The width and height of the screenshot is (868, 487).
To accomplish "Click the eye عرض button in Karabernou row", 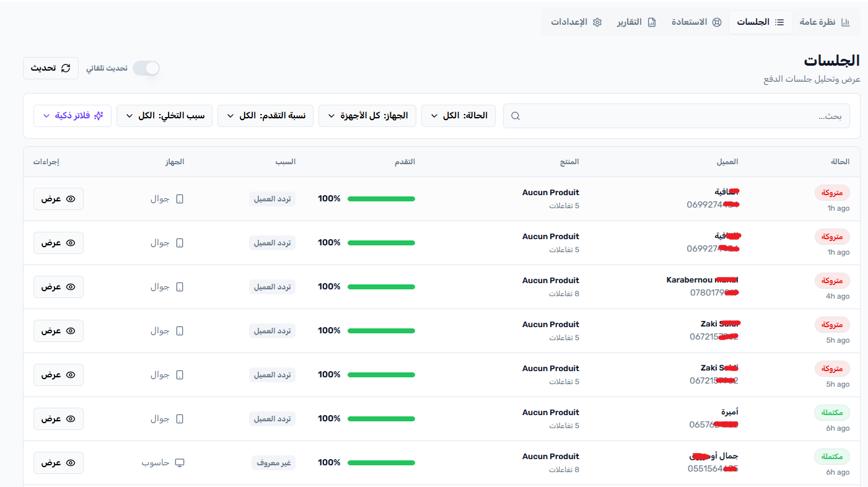I will click(x=58, y=287).
